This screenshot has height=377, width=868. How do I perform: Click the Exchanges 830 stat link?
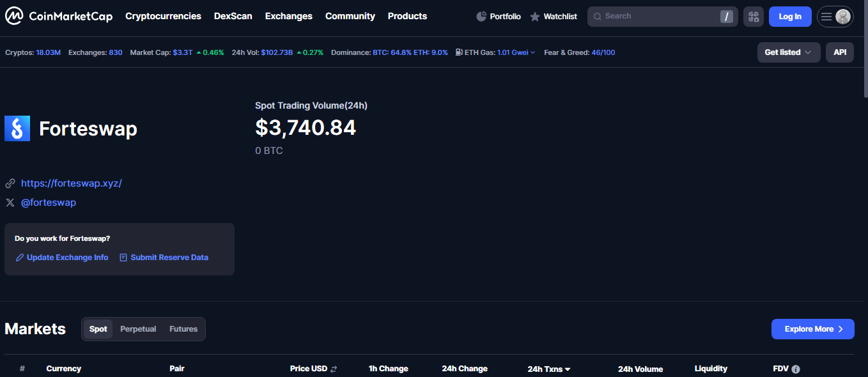pos(116,52)
